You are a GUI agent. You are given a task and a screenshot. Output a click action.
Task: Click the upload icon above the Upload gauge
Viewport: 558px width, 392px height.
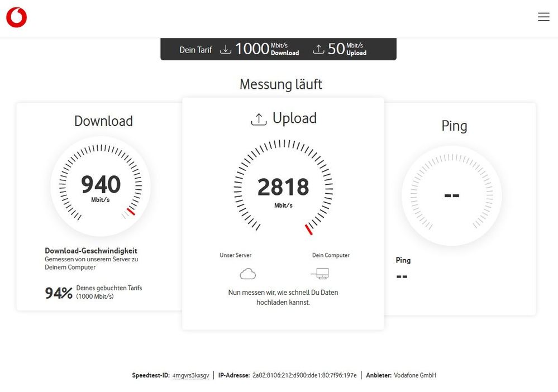pyautogui.click(x=258, y=118)
